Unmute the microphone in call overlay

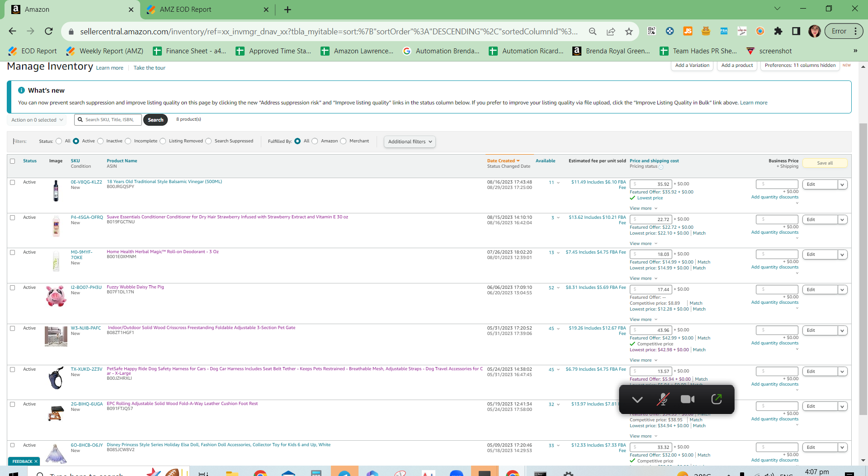click(663, 399)
